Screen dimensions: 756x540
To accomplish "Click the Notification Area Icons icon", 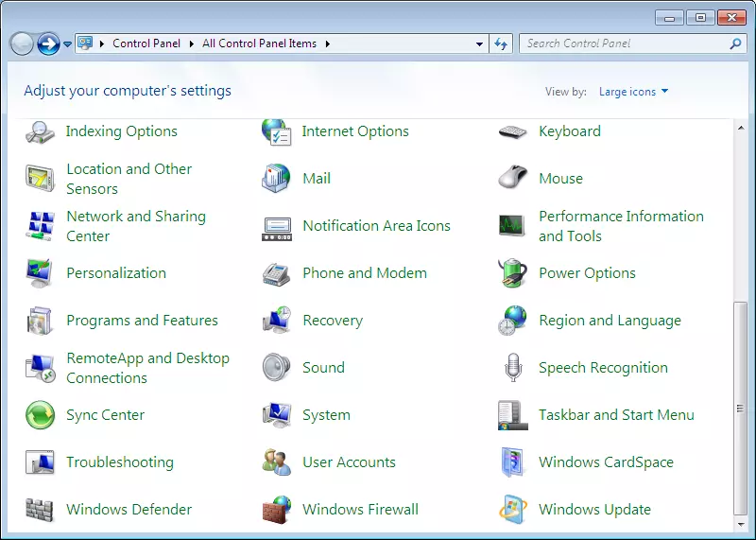I will pyautogui.click(x=276, y=229).
